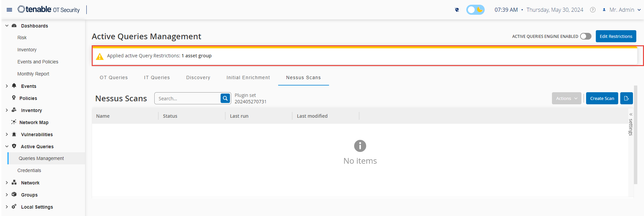Open the Actions dropdown
The height and width of the screenshot is (216, 644).
pyautogui.click(x=566, y=98)
